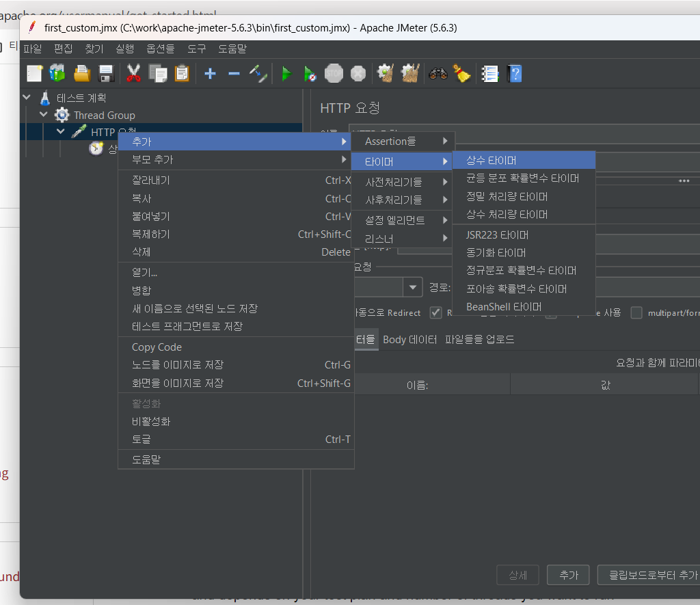700x605 pixels.
Task: Click the Clear All double broom icon
Action: (410, 73)
